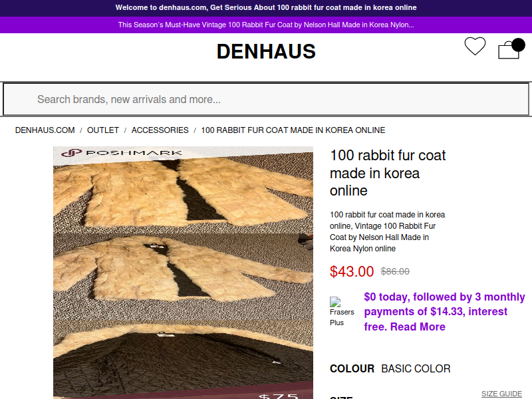This screenshot has height=399, width=532.
Task: Click the product title heading
Action: [388, 173]
